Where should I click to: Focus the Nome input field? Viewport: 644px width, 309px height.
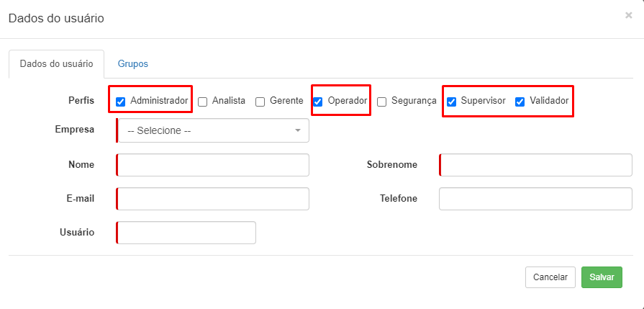pyautogui.click(x=213, y=165)
